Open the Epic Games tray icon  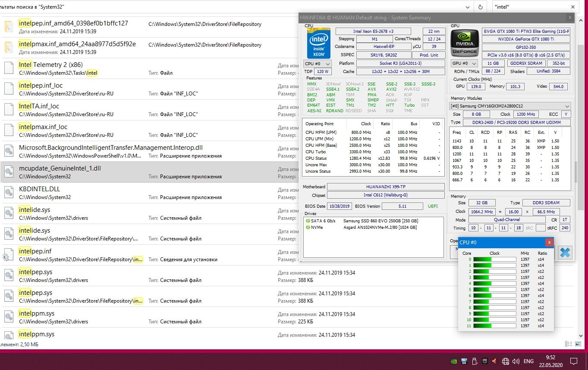click(x=485, y=361)
